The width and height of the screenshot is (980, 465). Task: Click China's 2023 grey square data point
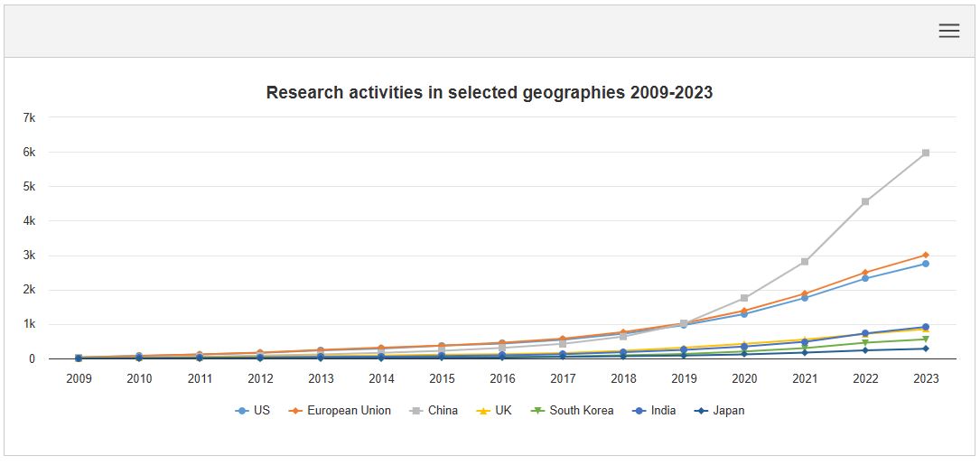click(926, 153)
